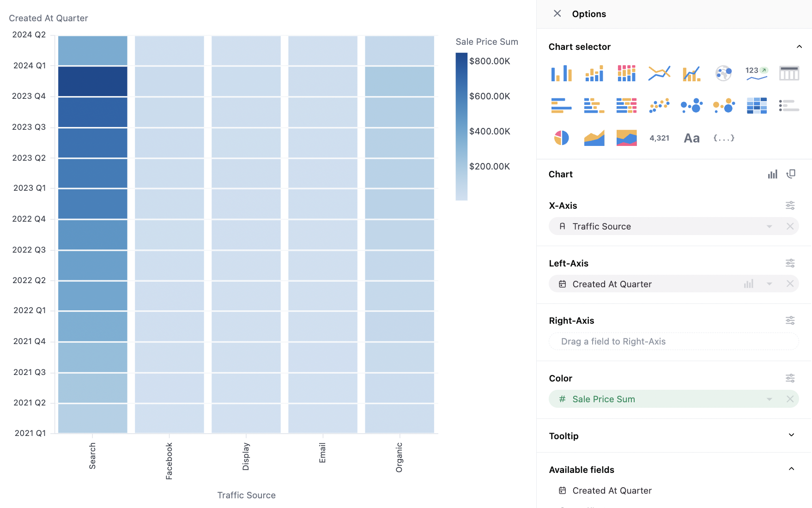Choose the heatmap chart icon
Screen dimensions: 812x508
click(x=757, y=105)
